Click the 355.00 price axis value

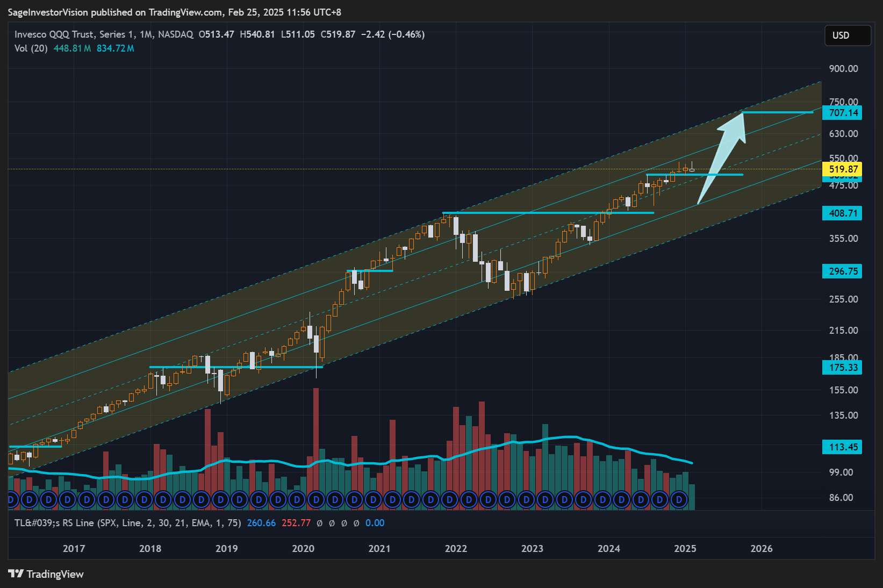tap(843, 239)
